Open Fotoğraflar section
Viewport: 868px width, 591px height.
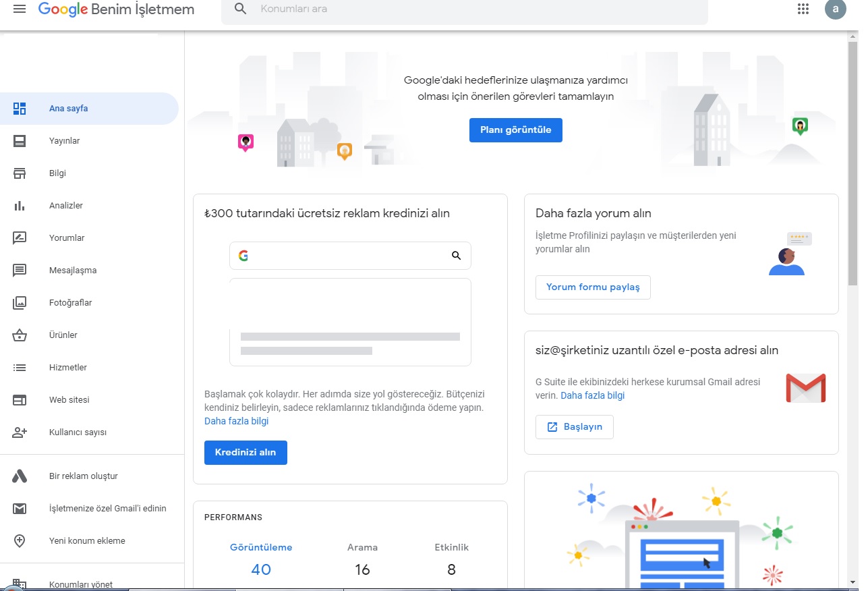pyautogui.click(x=89, y=303)
